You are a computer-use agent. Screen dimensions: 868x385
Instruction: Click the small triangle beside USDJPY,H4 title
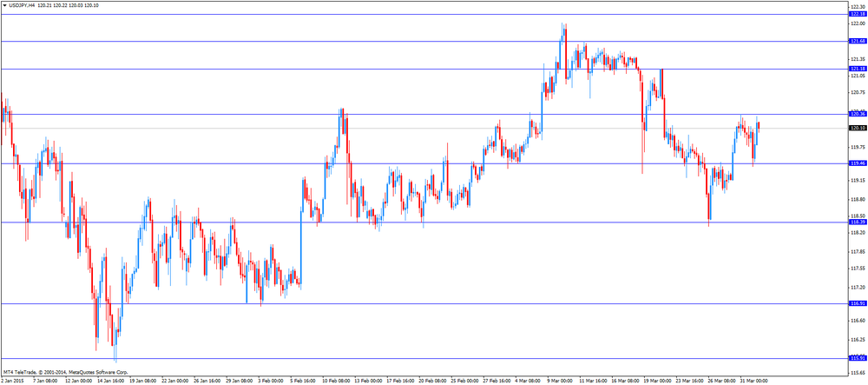(x=5, y=4)
